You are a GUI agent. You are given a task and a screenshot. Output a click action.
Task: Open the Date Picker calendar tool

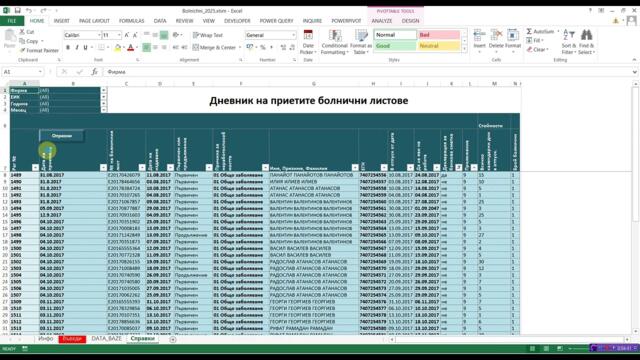coord(308,42)
